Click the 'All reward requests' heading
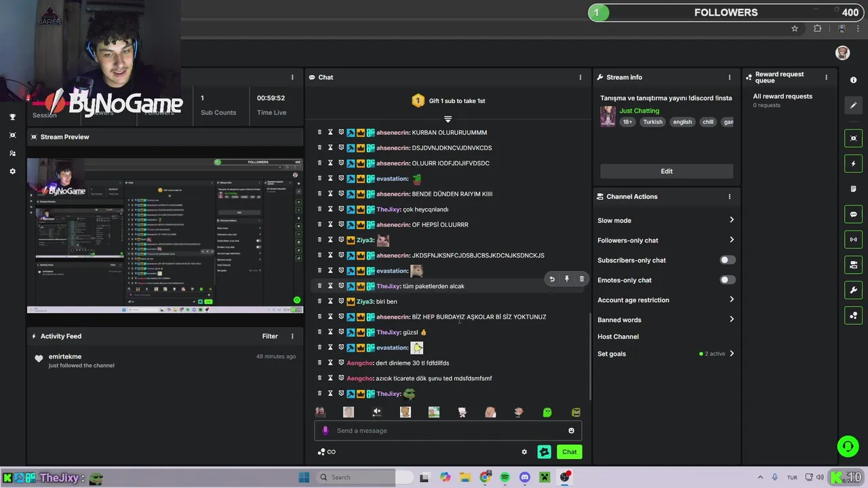Viewport: 868px width, 488px height. [x=783, y=96]
